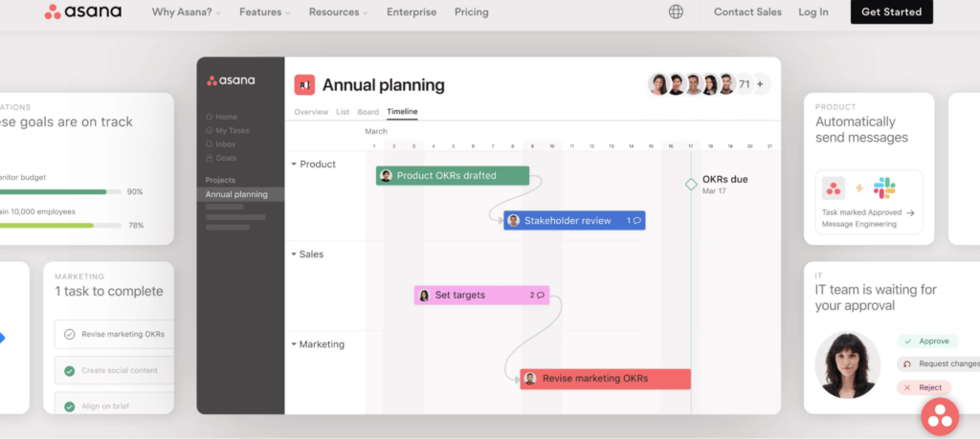This screenshot has width=980, height=439.
Task: Click the Asana logo in the header
Action: coord(83,11)
